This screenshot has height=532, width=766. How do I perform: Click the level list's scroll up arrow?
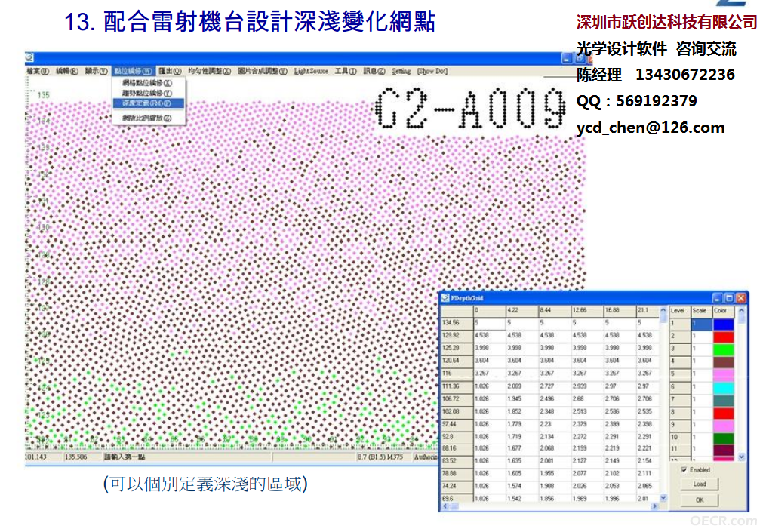point(741,311)
